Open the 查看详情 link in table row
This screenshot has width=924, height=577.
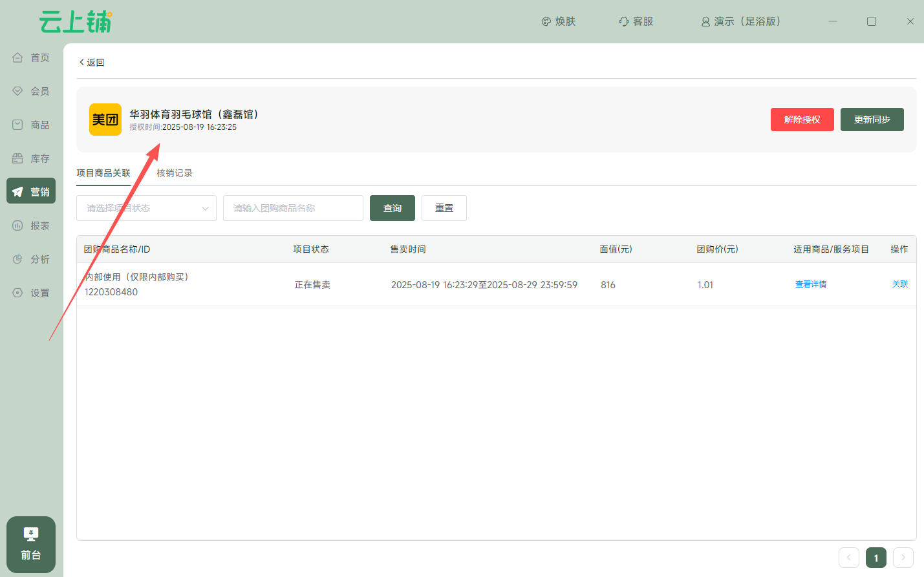click(810, 284)
